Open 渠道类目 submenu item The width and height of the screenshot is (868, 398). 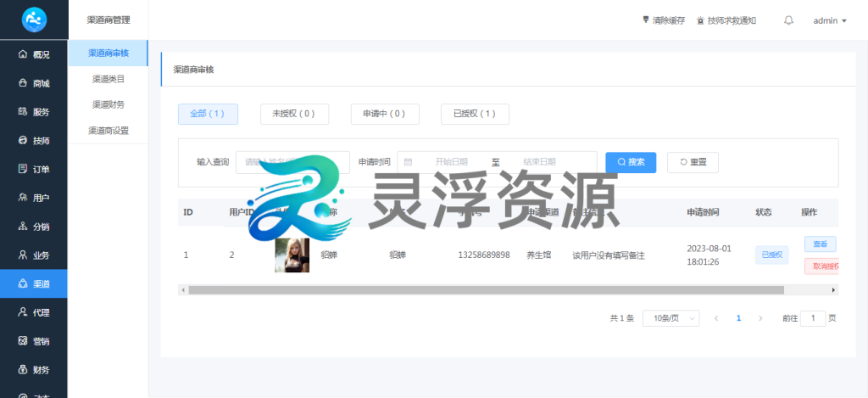(108, 79)
